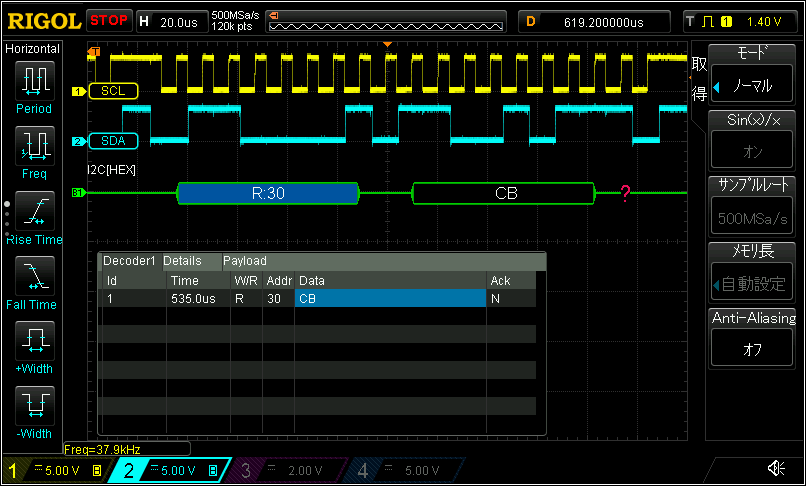Select the highlighted CB data cell
The height and width of the screenshot is (486, 806).
391,299
